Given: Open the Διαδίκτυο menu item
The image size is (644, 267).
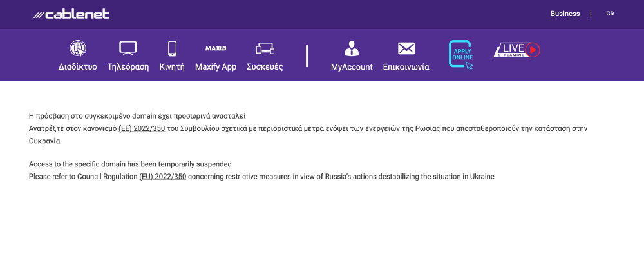Looking at the screenshot, I should pos(77,67).
